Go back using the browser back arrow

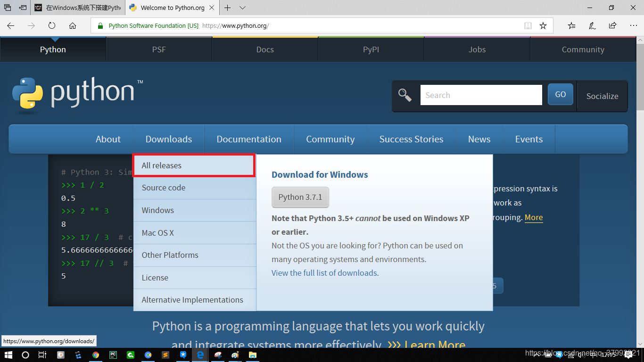[11, 26]
